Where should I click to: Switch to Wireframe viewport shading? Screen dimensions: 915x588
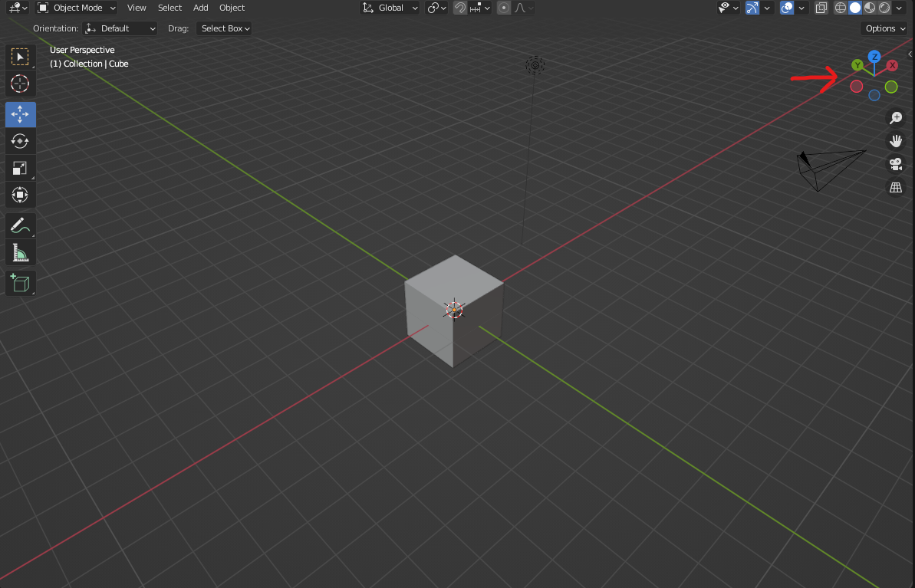coord(841,8)
